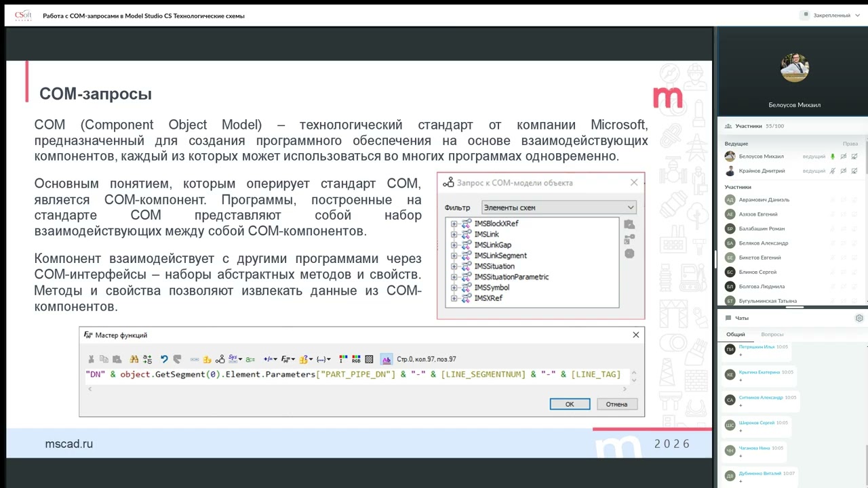
Task: Click sender name Крылова Екатерина in chat
Action: (759, 372)
